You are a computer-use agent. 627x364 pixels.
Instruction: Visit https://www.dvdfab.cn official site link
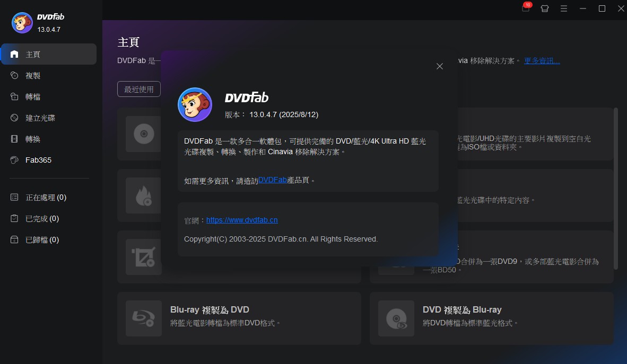coord(242,220)
